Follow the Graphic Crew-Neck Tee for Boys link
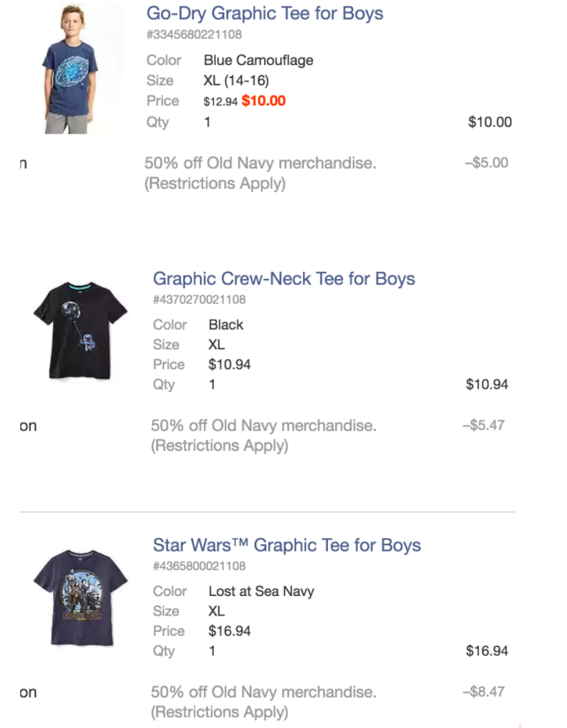The height and width of the screenshot is (728, 567). 283,279
